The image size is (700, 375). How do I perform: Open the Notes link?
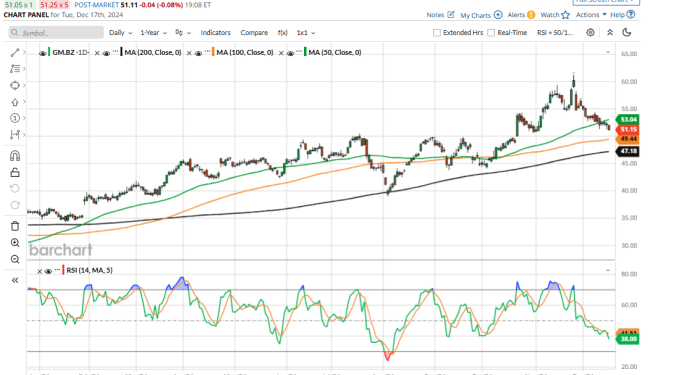(435, 15)
